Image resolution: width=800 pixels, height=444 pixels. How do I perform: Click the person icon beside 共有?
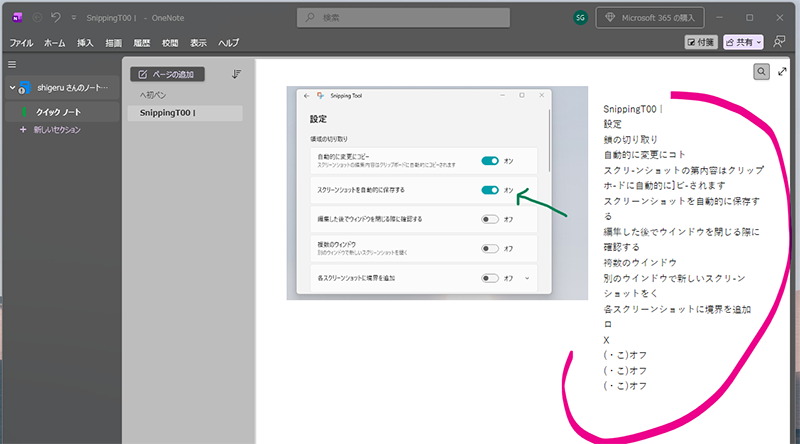779,42
